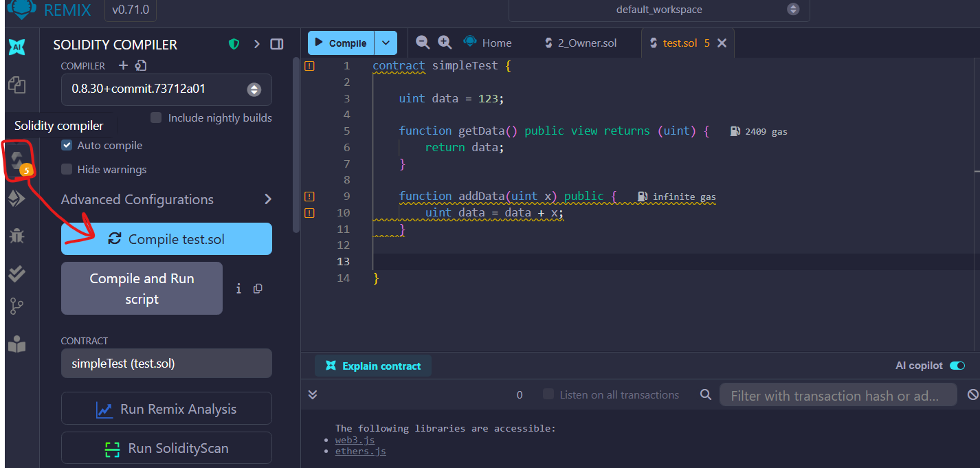Open the ethers.js link in terminal
The image size is (980, 468).
pos(360,452)
